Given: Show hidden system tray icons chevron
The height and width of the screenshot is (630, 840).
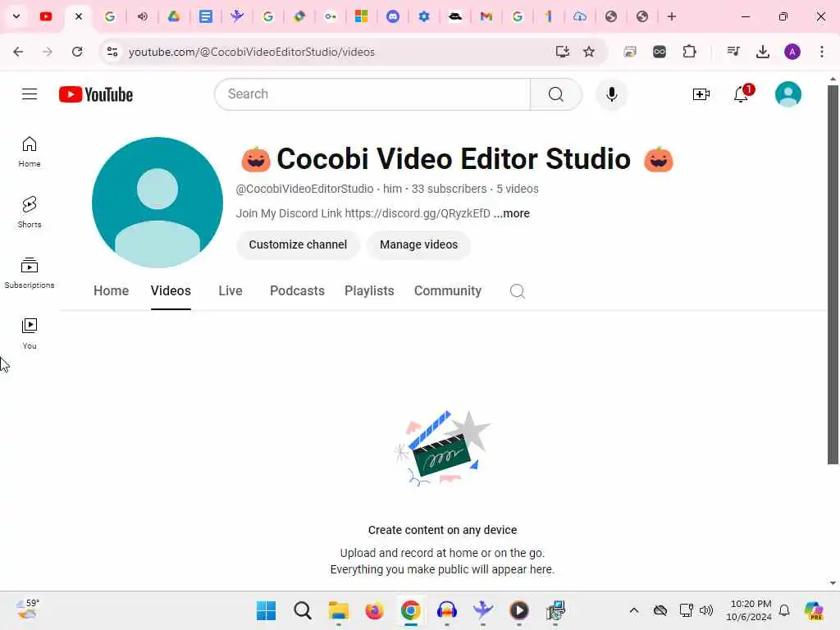Looking at the screenshot, I should pos(634,610).
